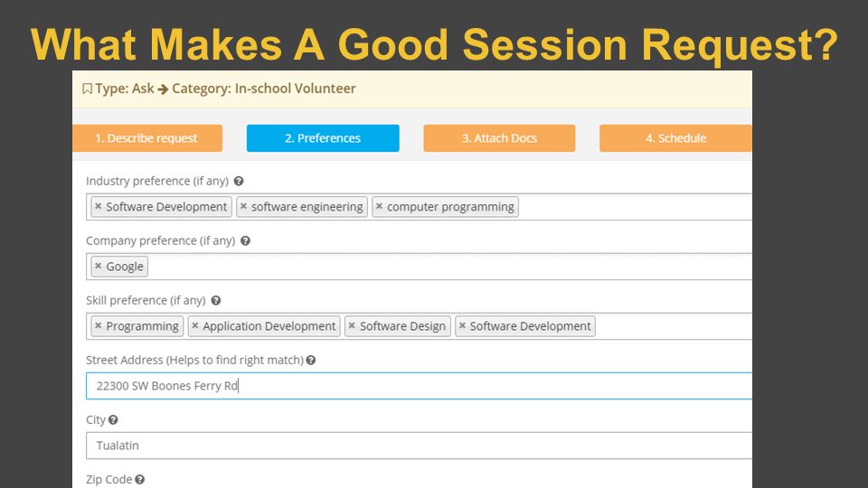Click into the Street Address field
This screenshot has height=488, width=868.
click(x=419, y=386)
